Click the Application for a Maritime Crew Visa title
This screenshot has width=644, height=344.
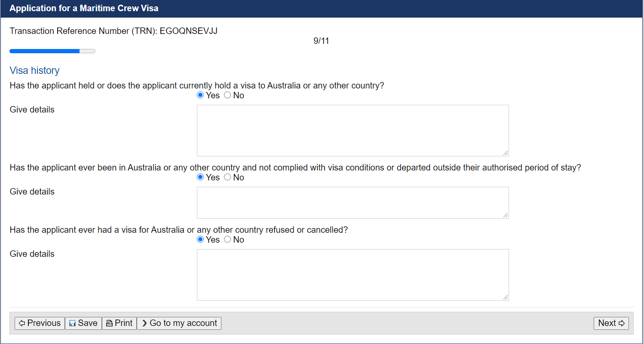point(84,8)
